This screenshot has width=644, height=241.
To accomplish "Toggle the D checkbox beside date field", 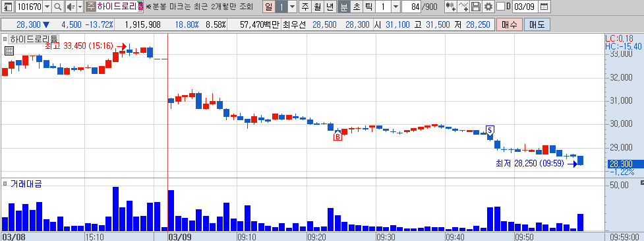I will [500, 7].
